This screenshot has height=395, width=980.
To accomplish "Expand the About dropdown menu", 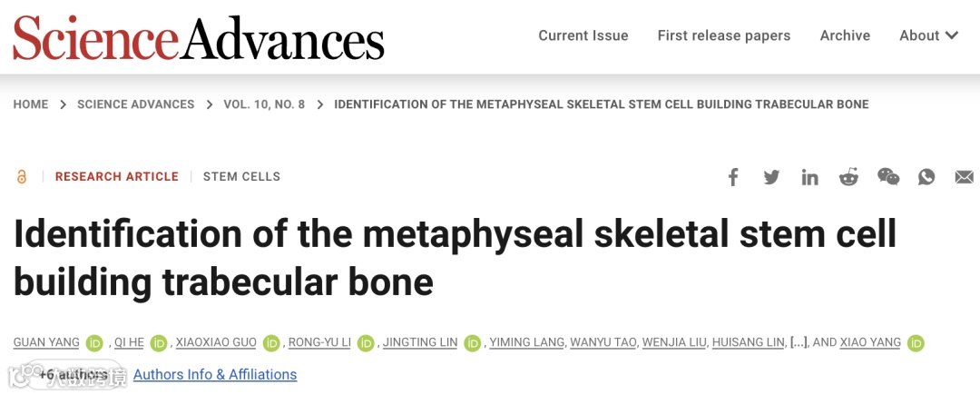I will pos(928,35).
